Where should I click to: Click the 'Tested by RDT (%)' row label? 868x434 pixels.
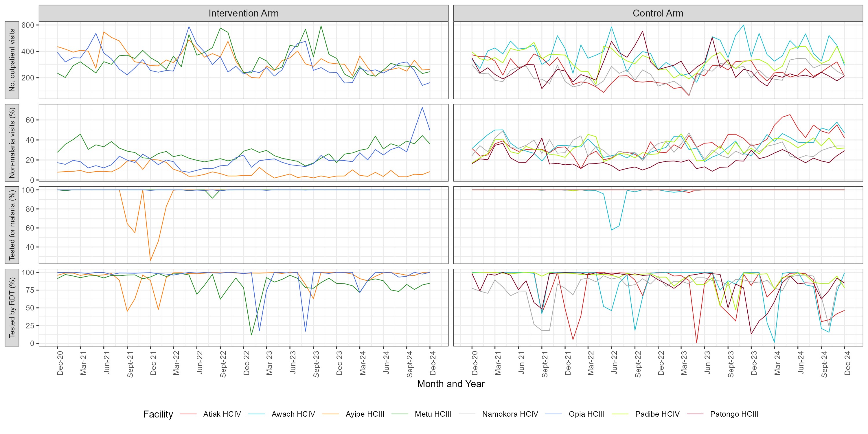[x=12, y=307]
